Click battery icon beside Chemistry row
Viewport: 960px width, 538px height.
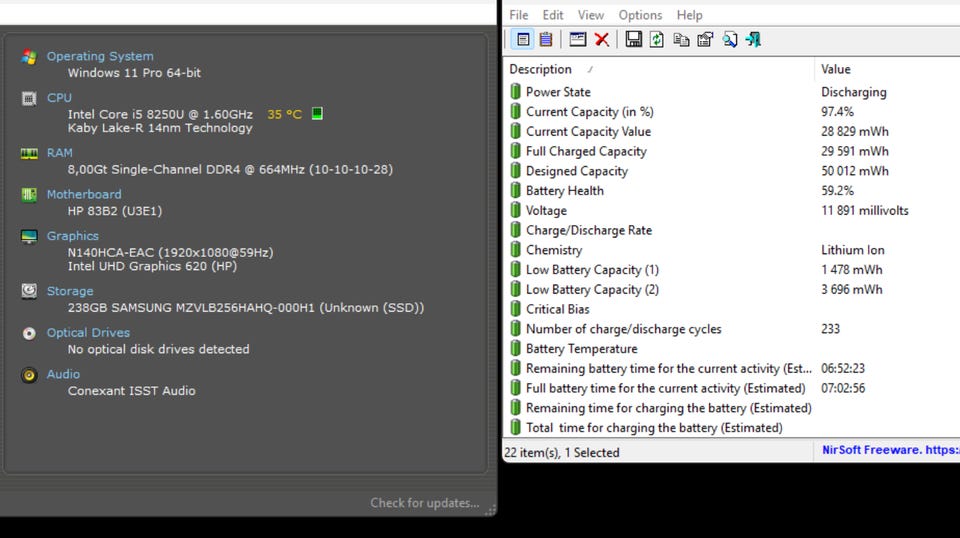(516, 250)
